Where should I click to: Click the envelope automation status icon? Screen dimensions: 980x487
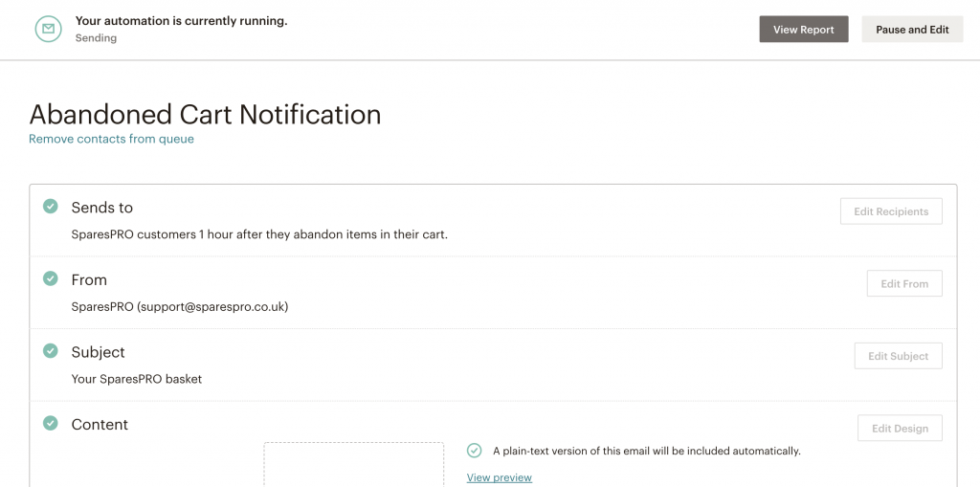coord(48,29)
